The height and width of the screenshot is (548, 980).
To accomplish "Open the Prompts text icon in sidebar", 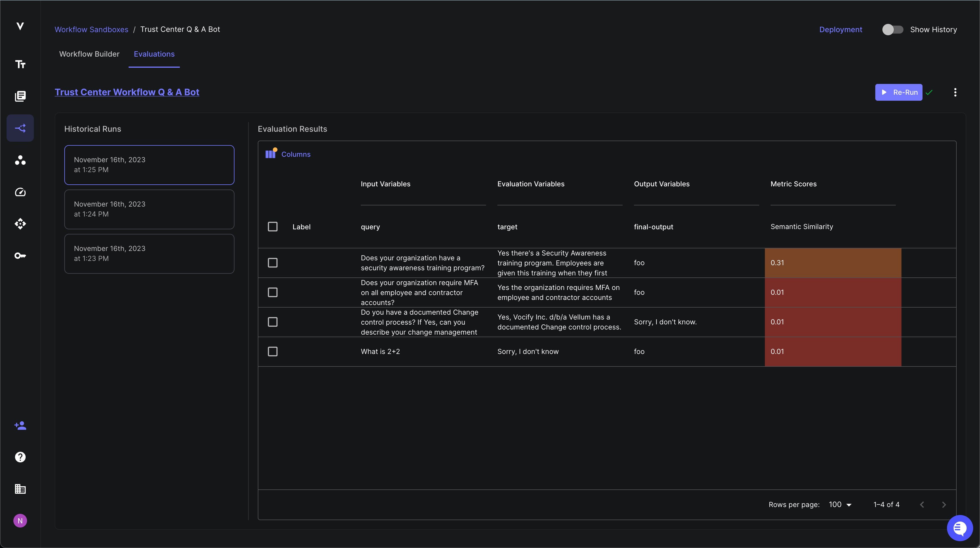I will click(x=20, y=64).
